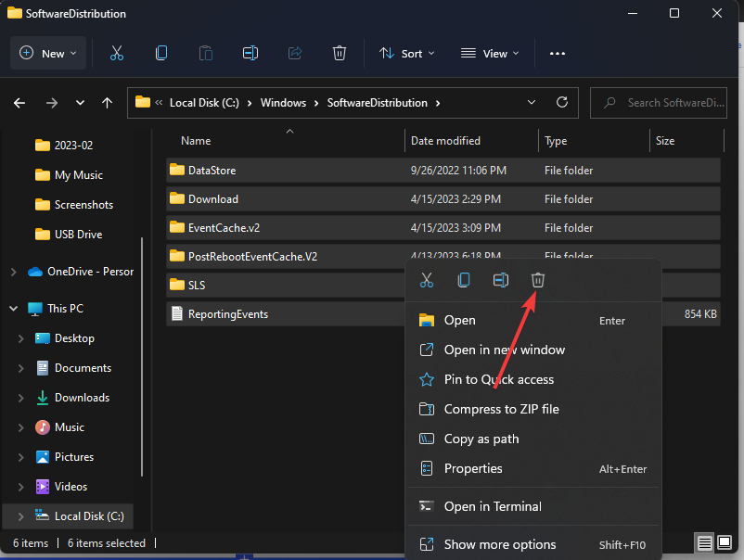Navigate up one folder level
Viewport: 744px width, 560px height.
108,103
